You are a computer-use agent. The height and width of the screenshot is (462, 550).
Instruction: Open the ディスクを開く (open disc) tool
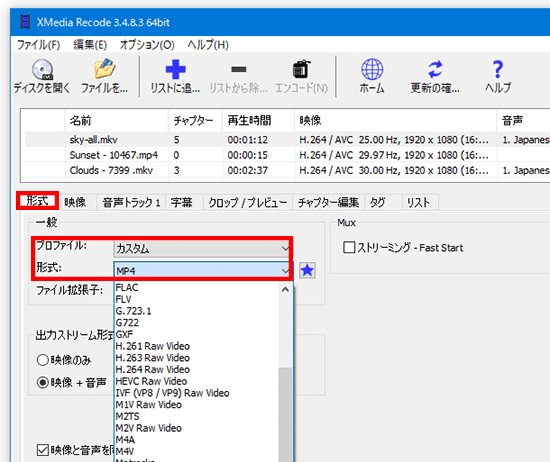click(x=42, y=76)
